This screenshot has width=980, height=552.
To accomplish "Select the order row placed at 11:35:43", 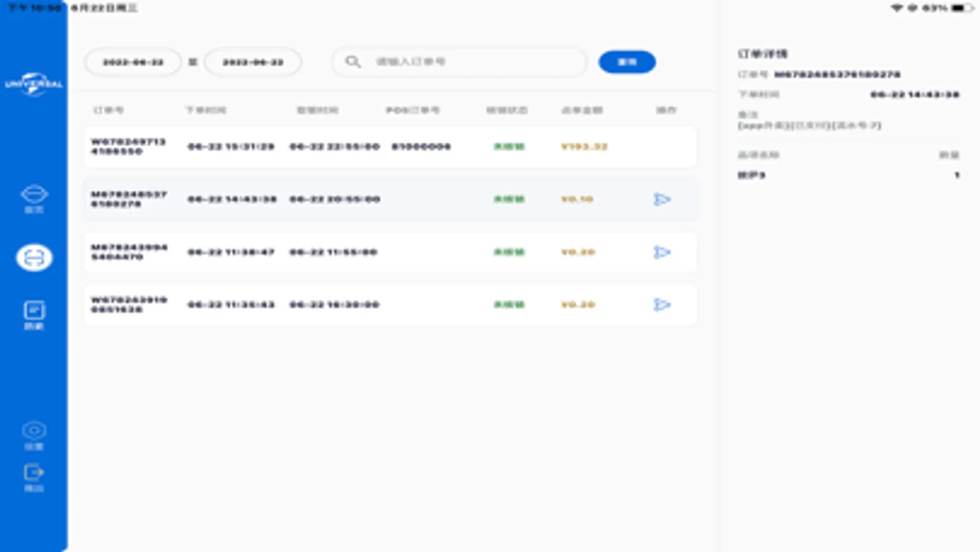I will coord(390,305).
